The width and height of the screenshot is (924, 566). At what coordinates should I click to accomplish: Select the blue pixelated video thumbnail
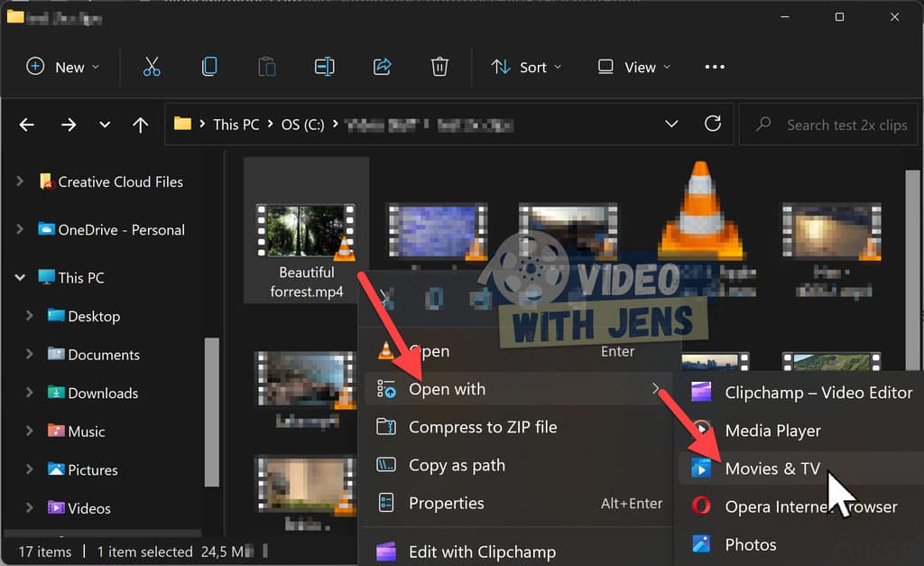[x=438, y=230]
